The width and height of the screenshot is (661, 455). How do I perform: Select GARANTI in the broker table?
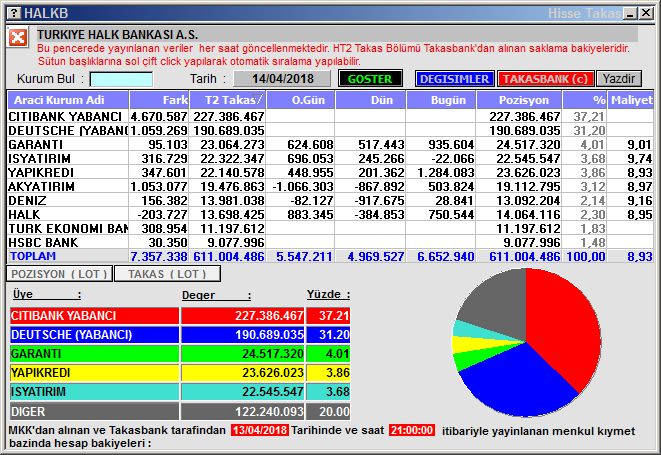point(35,145)
